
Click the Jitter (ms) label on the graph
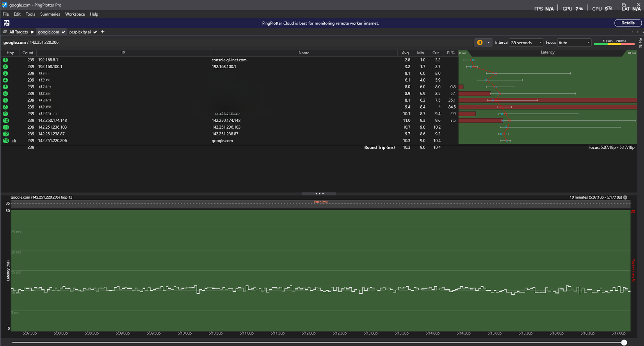[321, 202]
